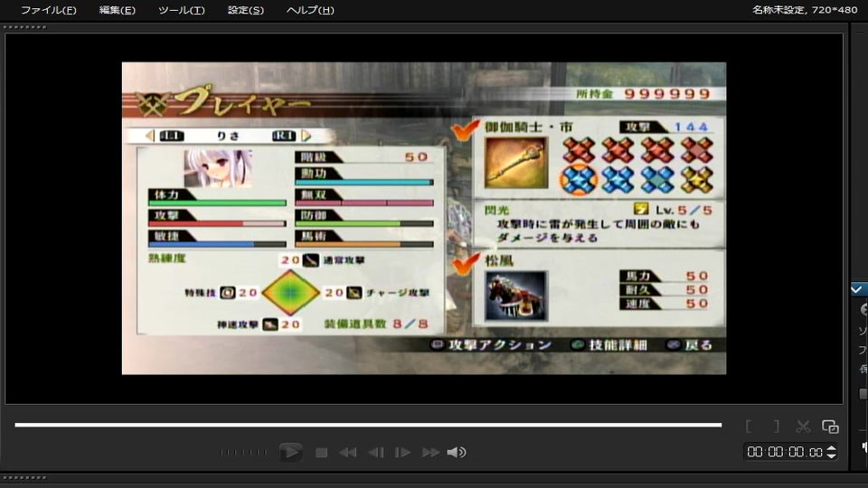Viewport: 868px width, 488px height.
Task: Click the jog wheel tick strip
Action: (243, 453)
